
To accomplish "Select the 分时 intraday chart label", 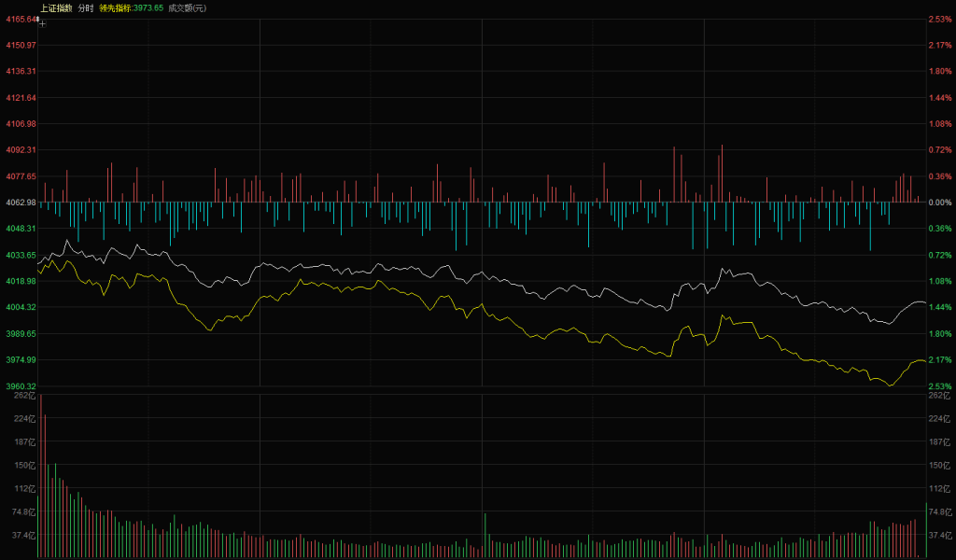I will [x=86, y=7].
